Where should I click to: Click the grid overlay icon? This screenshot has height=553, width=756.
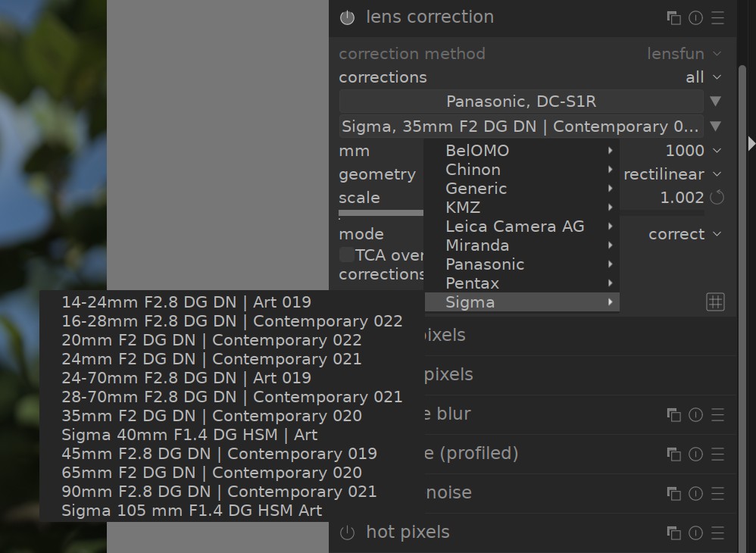[x=715, y=302]
